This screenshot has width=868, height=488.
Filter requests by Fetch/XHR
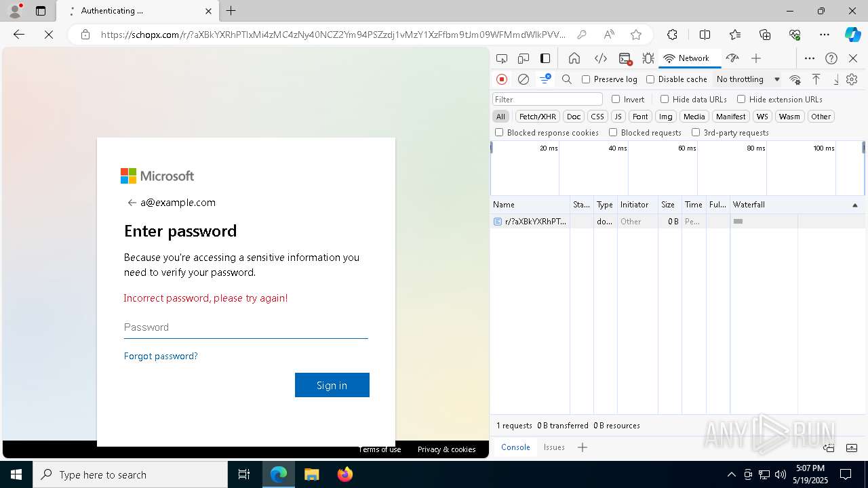point(538,117)
